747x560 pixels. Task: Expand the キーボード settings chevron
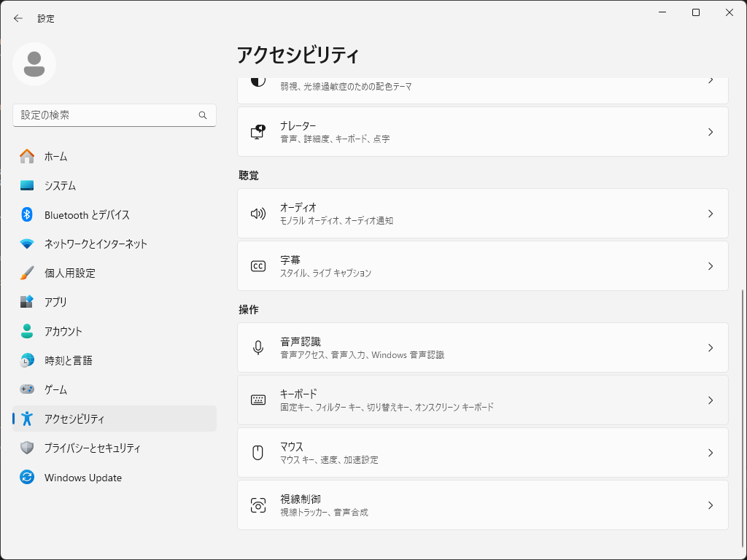click(711, 400)
